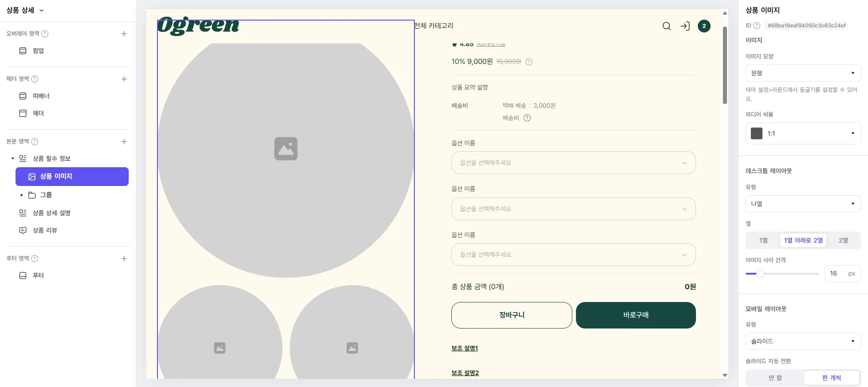
Task: Click the 바로구매 button
Action: coord(636,315)
